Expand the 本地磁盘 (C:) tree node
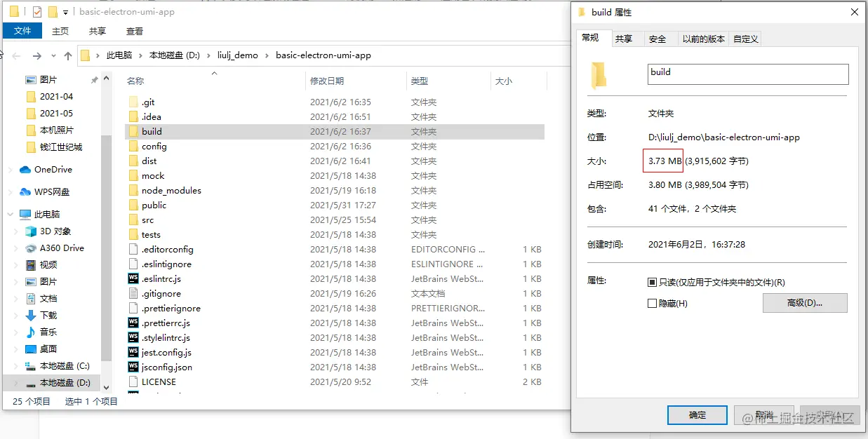 [18, 366]
